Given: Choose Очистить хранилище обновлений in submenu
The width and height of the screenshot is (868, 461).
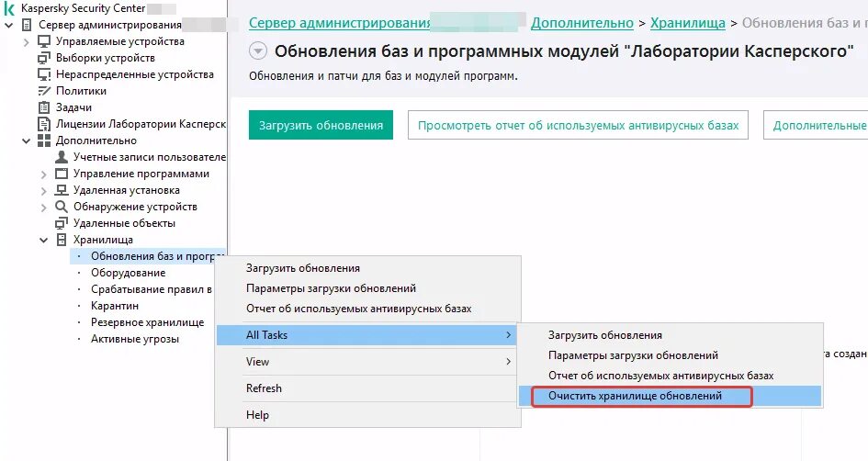Looking at the screenshot, I should (x=670, y=396).
